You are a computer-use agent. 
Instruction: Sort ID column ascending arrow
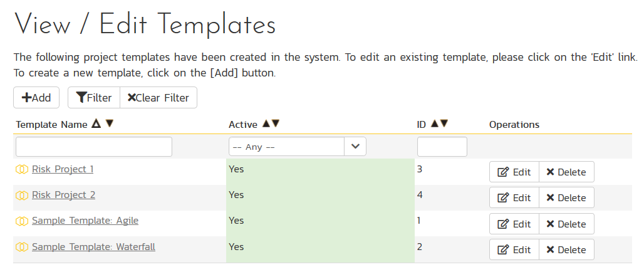click(434, 124)
